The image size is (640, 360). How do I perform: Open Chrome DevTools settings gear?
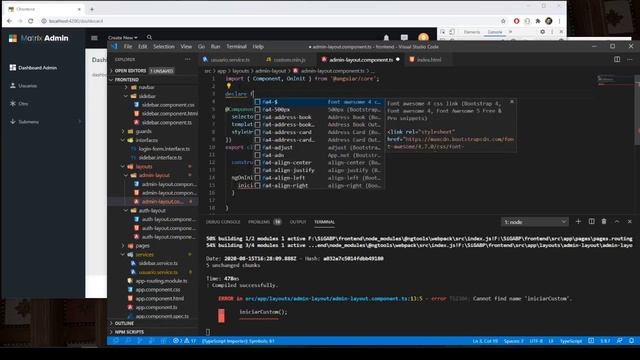(542, 31)
